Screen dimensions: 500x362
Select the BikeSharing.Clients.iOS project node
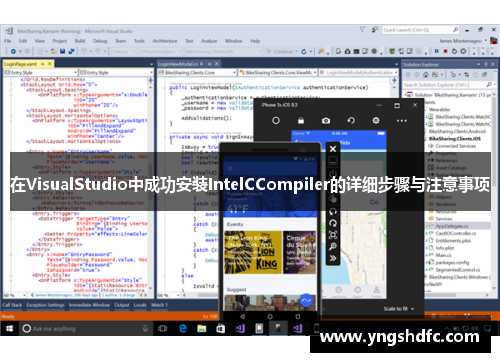pyautogui.click(x=455, y=139)
